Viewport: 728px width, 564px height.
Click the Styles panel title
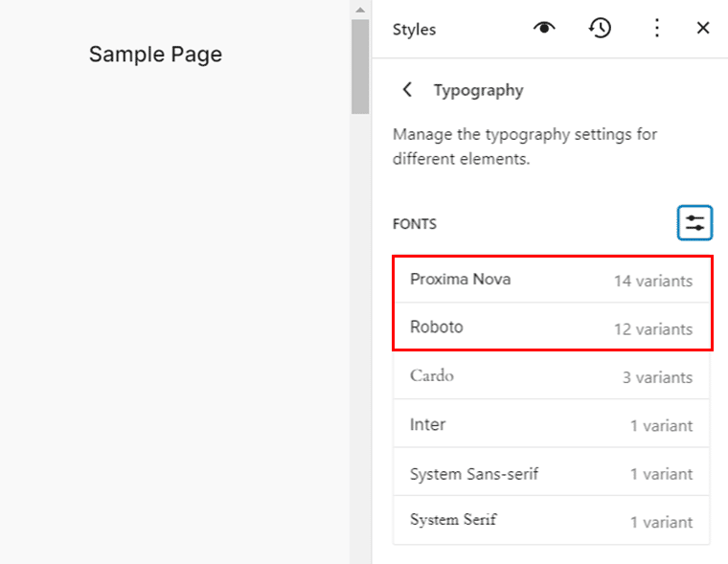point(414,30)
